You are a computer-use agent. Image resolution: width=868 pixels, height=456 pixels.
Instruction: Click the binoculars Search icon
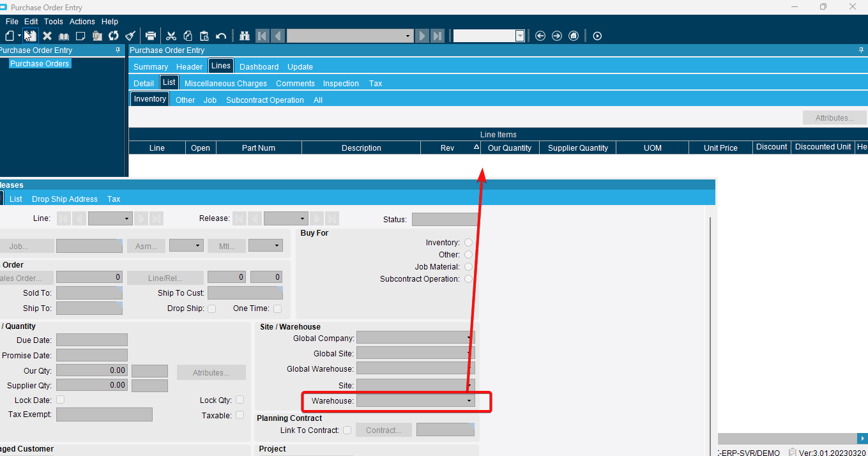(244, 36)
